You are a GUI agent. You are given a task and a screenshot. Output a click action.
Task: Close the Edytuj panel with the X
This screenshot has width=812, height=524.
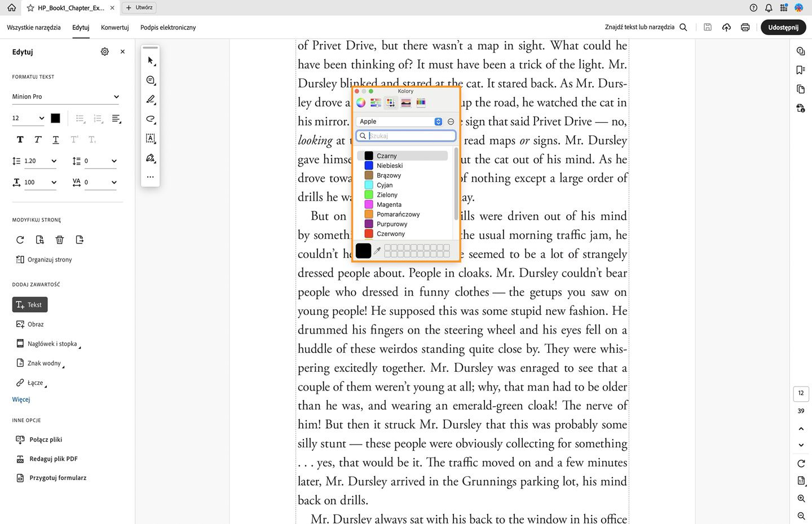[x=122, y=51]
